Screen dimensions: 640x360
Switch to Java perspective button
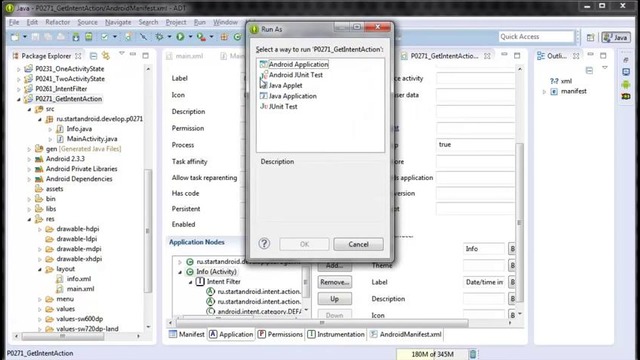tap(616, 38)
